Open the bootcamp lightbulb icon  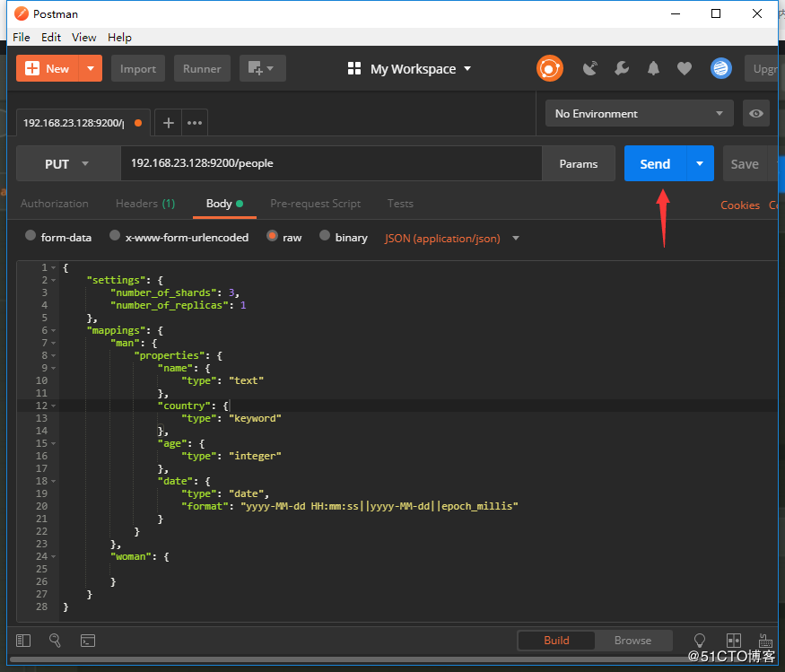click(x=700, y=641)
